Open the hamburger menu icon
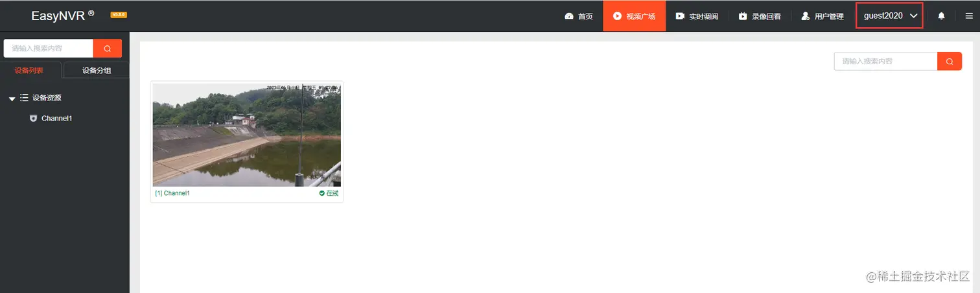The width and height of the screenshot is (980, 293). (x=969, y=16)
